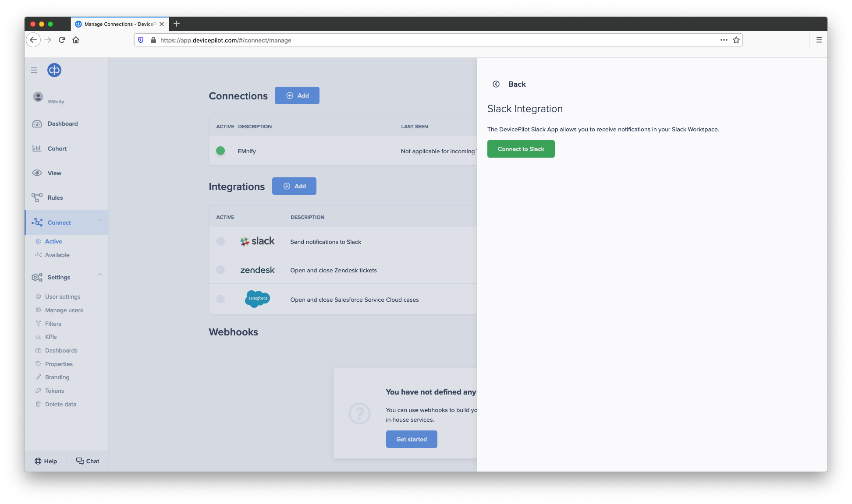Image resolution: width=852 pixels, height=504 pixels.
Task: Open Active under Connect
Action: [53, 241]
